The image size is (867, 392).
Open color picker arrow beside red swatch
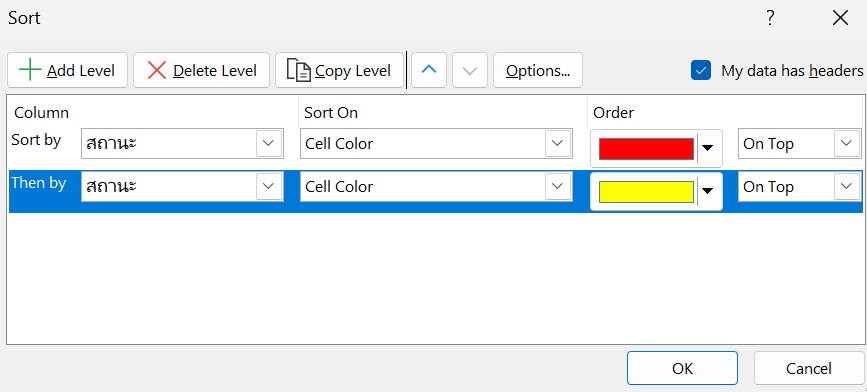708,148
